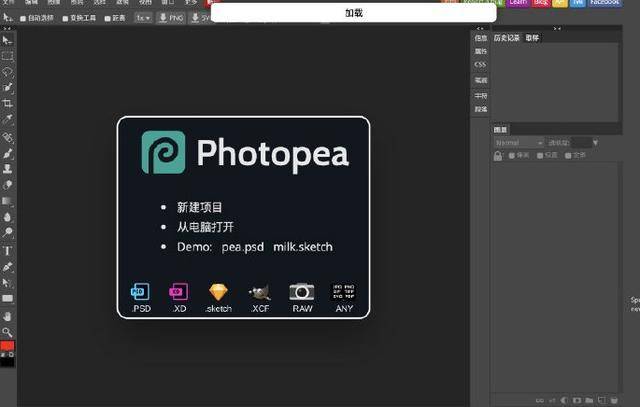Toggle left toolbar width arrows

(7, 29)
